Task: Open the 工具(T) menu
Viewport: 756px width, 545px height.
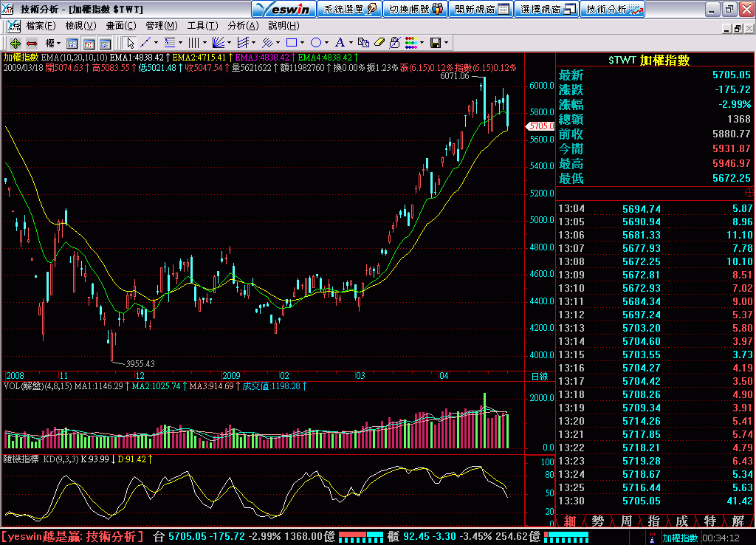Action: tap(202, 26)
